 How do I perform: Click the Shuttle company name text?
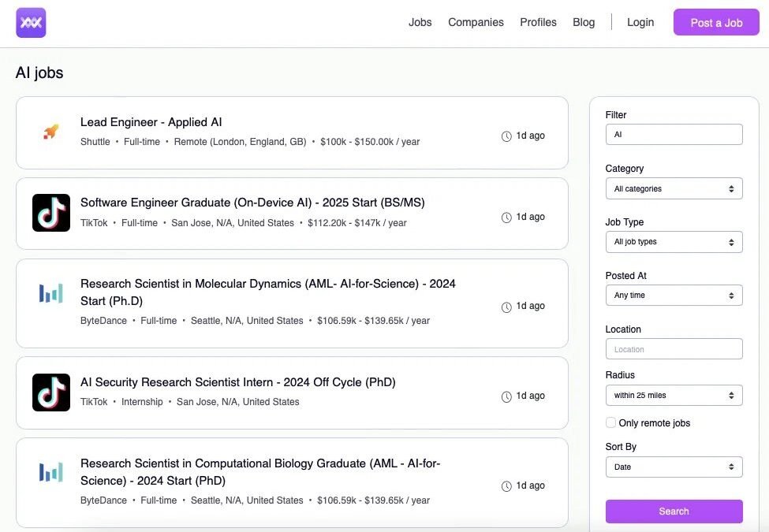point(95,142)
